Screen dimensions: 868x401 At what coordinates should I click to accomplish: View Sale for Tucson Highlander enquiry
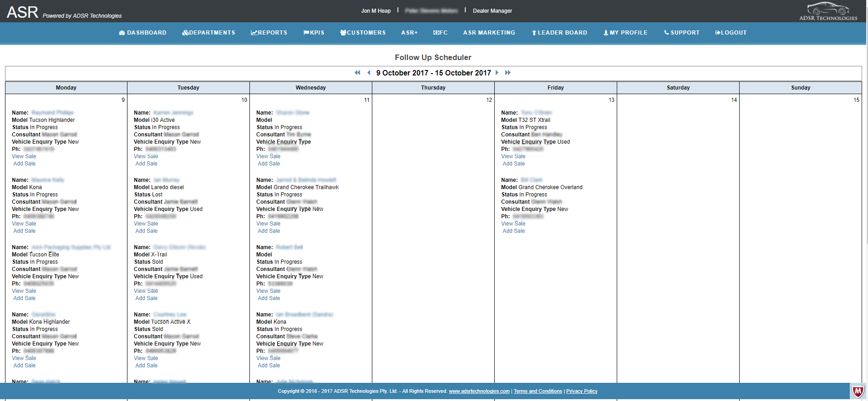coord(24,156)
